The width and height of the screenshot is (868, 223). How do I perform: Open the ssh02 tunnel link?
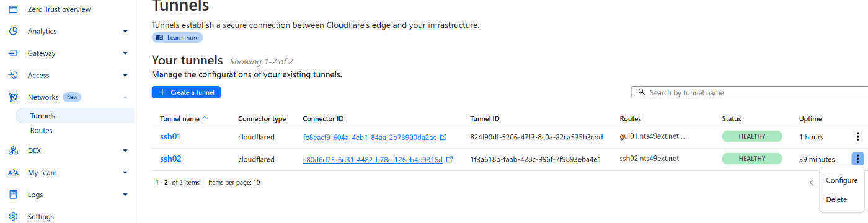tap(170, 159)
